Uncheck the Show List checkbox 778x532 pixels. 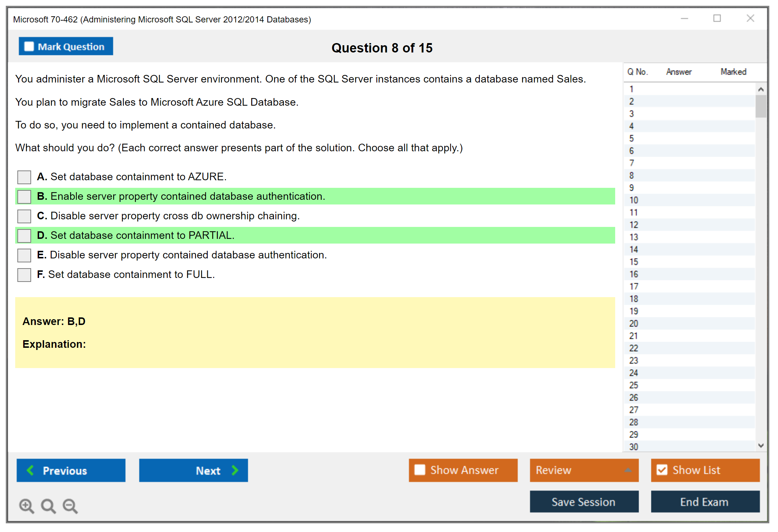pos(662,470)
